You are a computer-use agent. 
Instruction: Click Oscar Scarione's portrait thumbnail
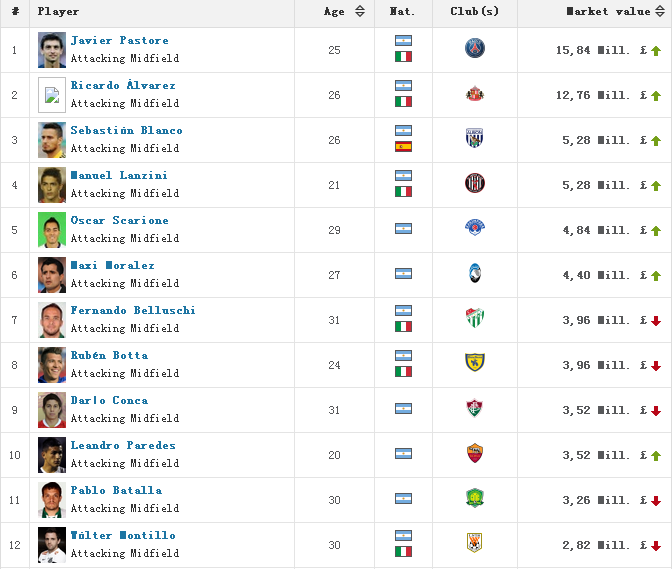[52, 230]
